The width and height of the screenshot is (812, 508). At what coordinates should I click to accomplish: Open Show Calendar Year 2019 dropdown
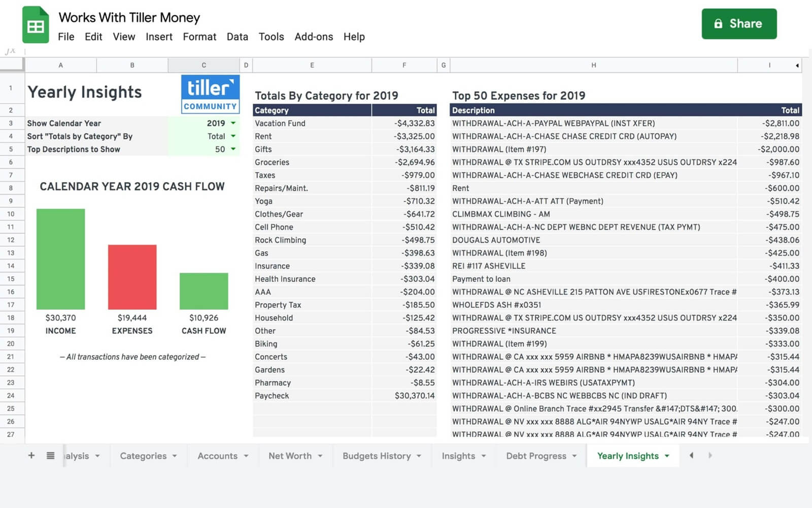(x=233, y=123)
